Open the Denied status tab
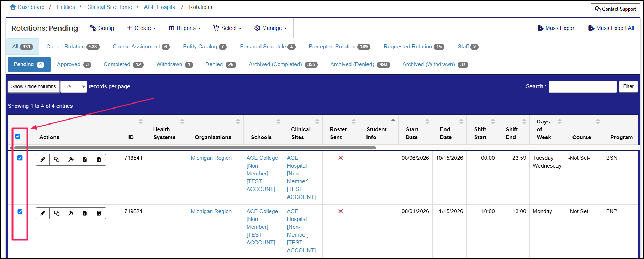The height and width of the screenshot is (259, 644). [x=221, y=64]
